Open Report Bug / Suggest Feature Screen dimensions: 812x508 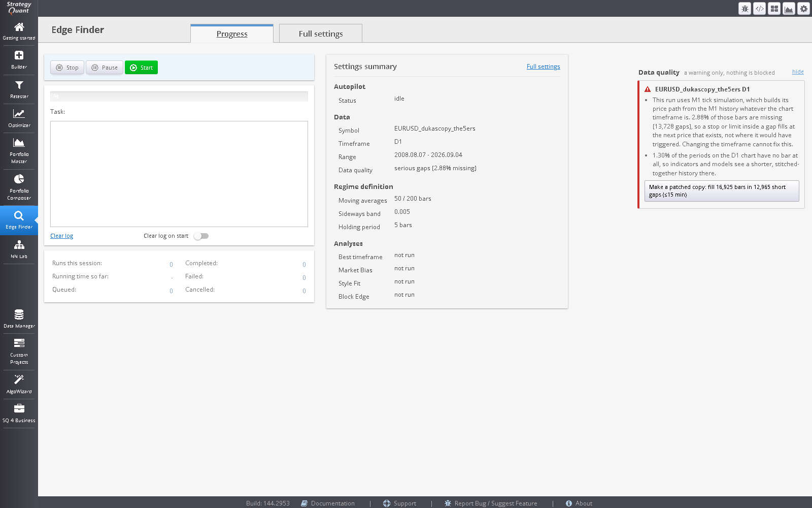(491, 503)
